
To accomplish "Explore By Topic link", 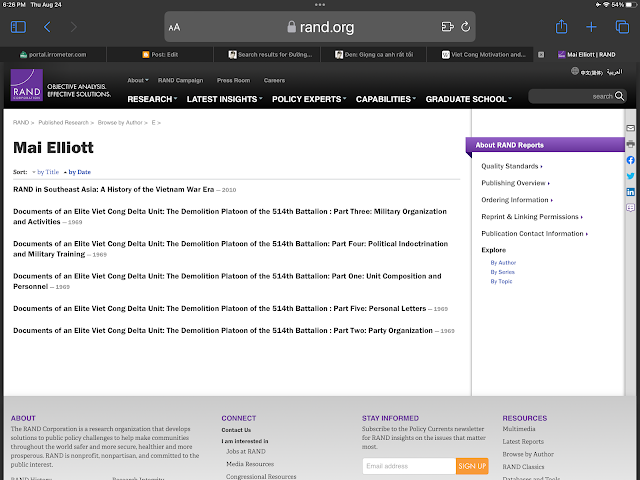I will pos(501,281).
